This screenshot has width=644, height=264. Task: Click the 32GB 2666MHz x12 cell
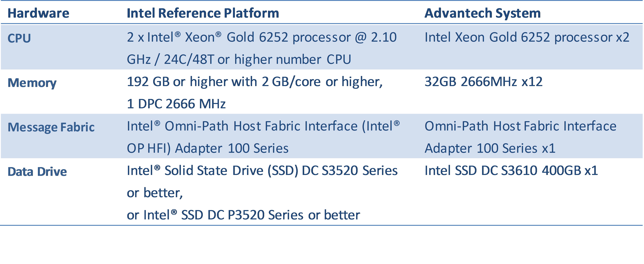pos(484,82)
